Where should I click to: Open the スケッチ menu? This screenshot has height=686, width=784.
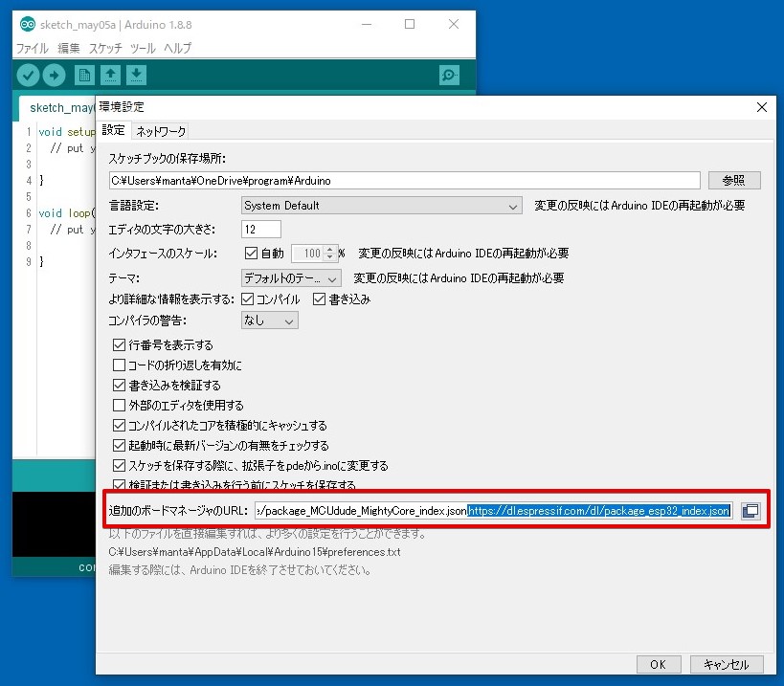point(105,49)
